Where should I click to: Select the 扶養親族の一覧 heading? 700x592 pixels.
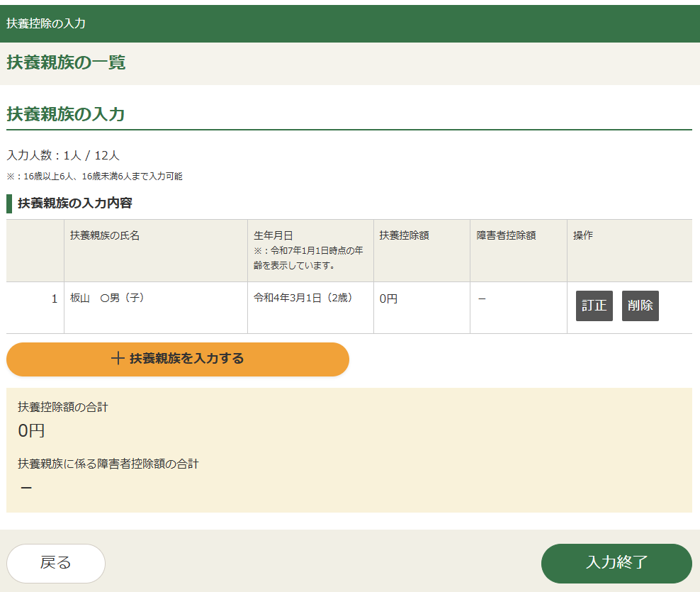pyautogui.click(x=66, y=63)
